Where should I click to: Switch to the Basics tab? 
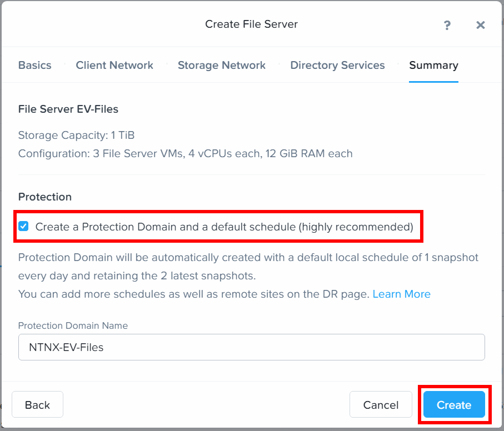pos(34,65)
